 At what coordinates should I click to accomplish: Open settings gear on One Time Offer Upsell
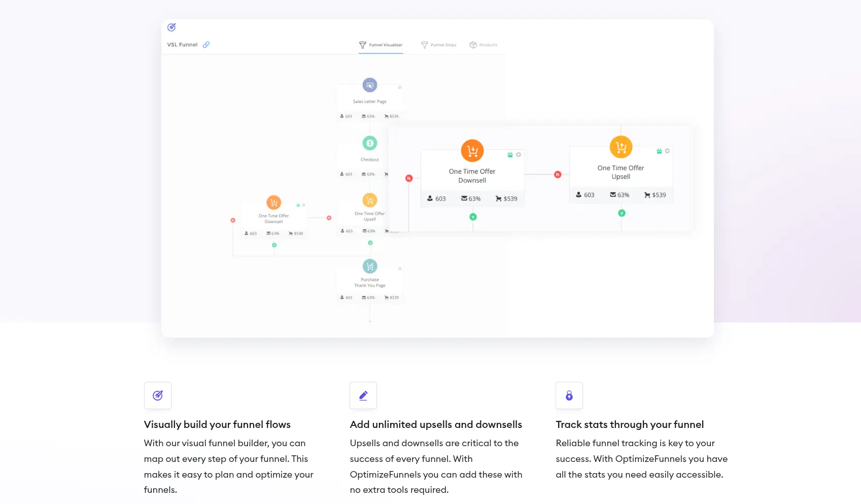[667, 151]
